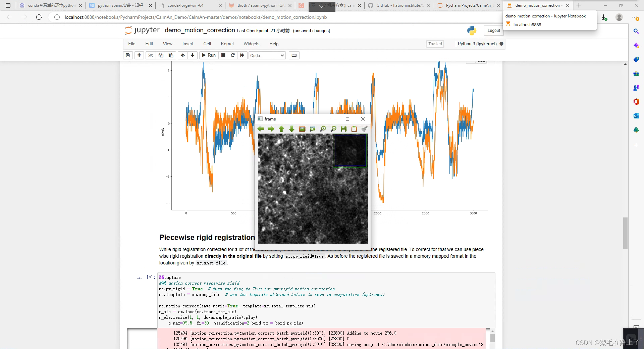Click the Logout button
This screenshot has height=349, width=644.
[x=494, y=31]
